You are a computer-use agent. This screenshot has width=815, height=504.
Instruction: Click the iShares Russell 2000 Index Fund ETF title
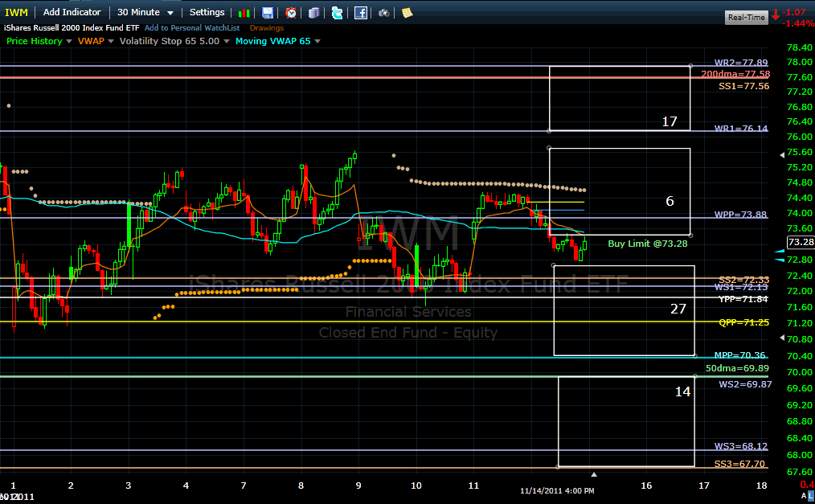pyautogui.click(x=72, y=28)
